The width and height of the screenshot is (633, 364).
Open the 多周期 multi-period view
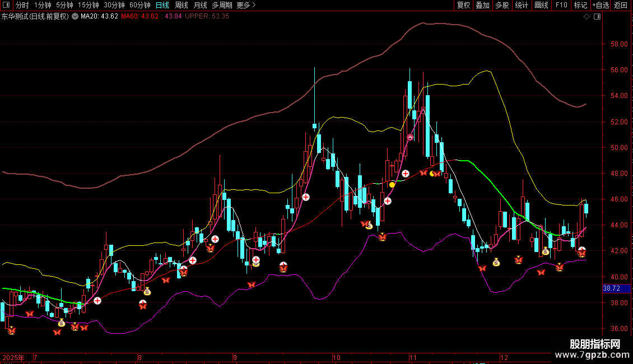click(222, 5)
